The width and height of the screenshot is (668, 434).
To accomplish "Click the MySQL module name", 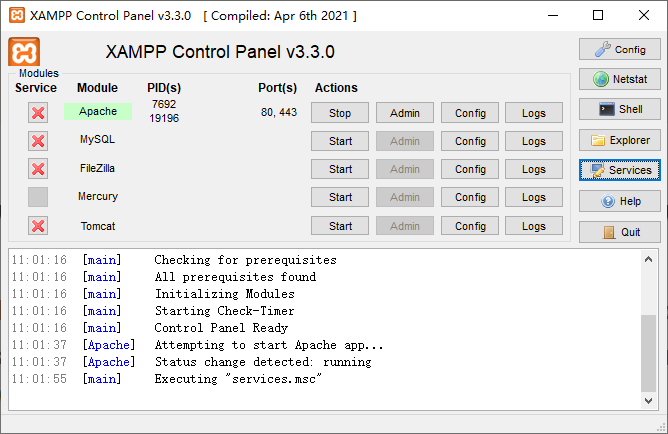I will coord(98,139).
